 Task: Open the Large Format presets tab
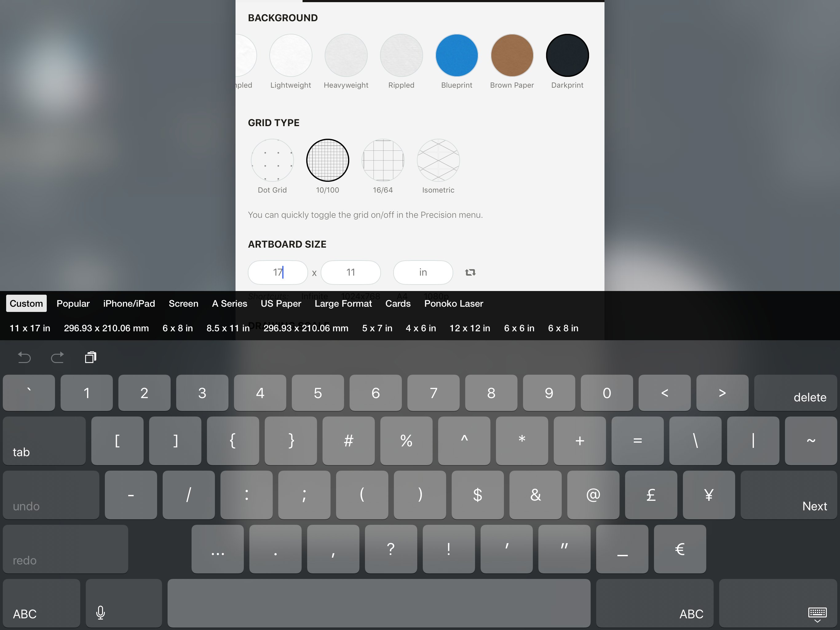pyautogui.click(x=343, y=304)
